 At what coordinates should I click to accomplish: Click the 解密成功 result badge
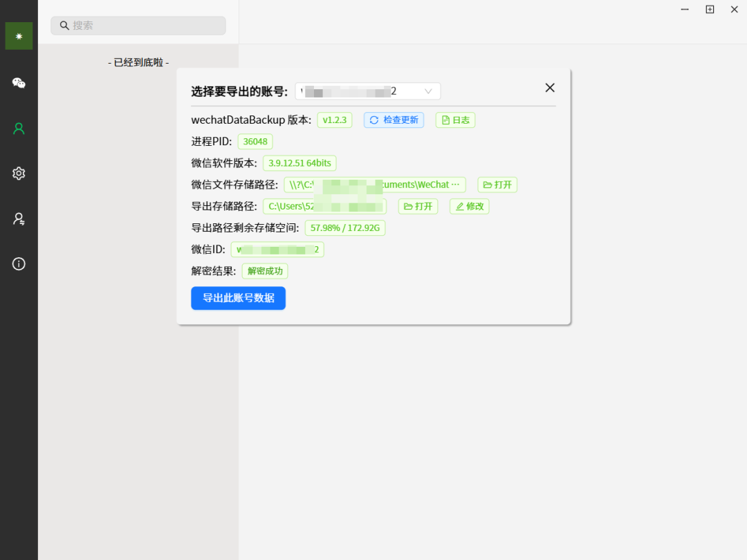[x=264, y=271]
